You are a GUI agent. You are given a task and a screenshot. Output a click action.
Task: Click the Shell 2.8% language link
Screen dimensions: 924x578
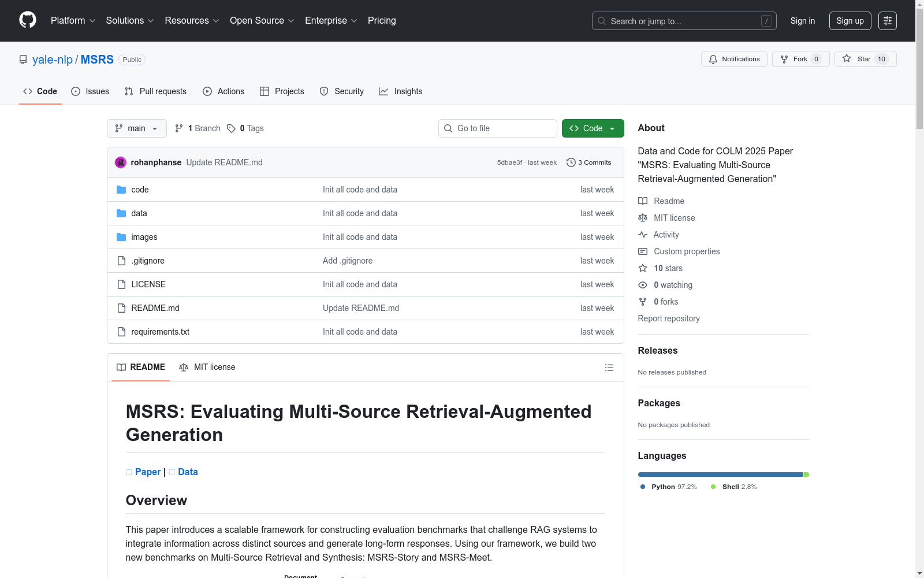[x=734, y=487]
